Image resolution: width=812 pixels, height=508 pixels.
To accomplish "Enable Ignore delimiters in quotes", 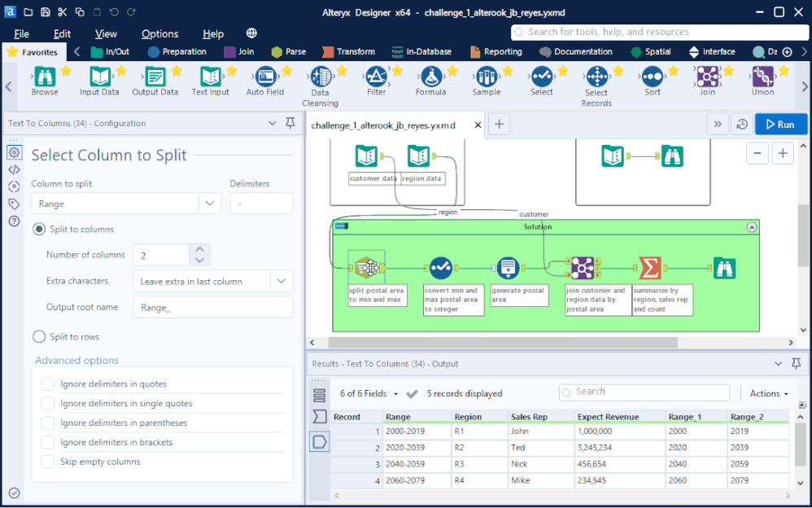I will (48, 384).
